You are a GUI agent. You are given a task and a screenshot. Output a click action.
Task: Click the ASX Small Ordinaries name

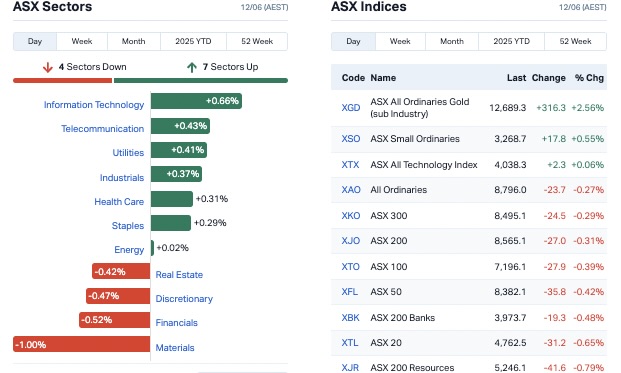click(x=415, y=139)
